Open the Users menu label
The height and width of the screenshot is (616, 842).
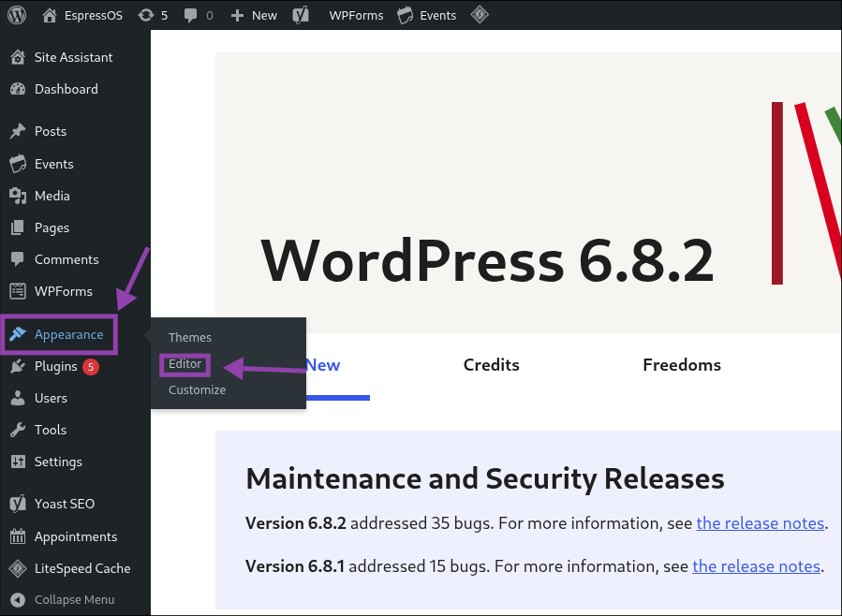(51, 398)
